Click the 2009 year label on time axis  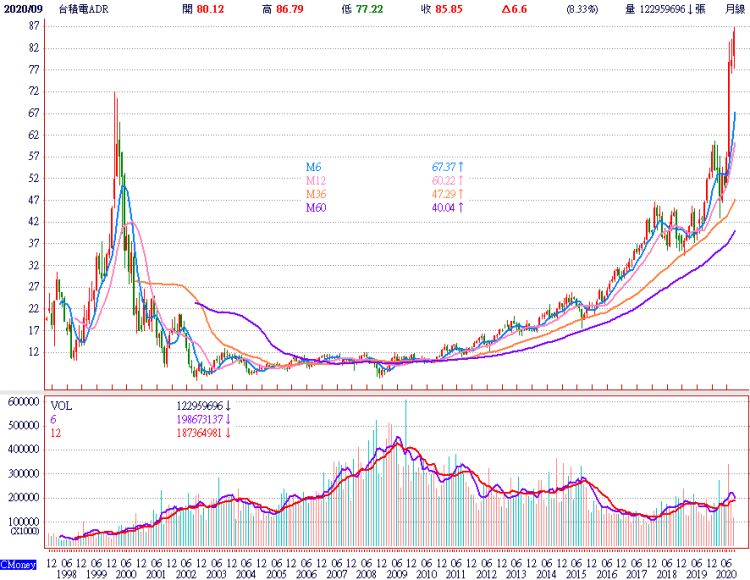click(398, 574)
